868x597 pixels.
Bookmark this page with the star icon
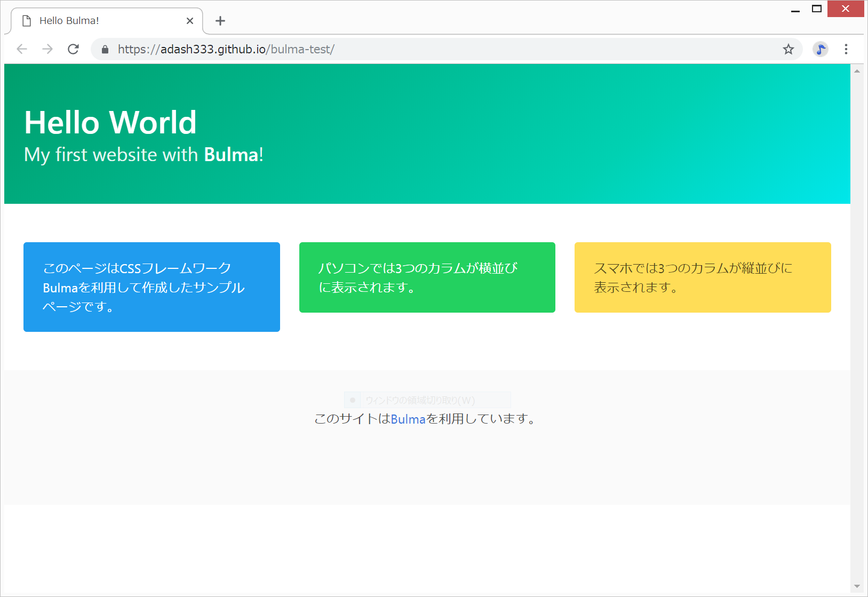pos(788,50)
